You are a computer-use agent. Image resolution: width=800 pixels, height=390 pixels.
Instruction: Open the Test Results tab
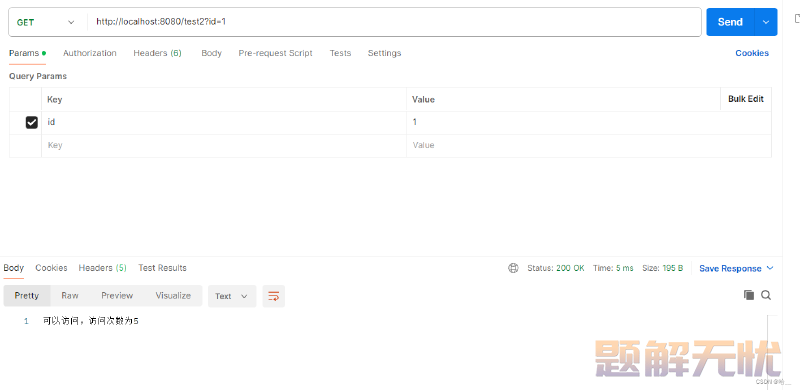(x=162, y=268)
